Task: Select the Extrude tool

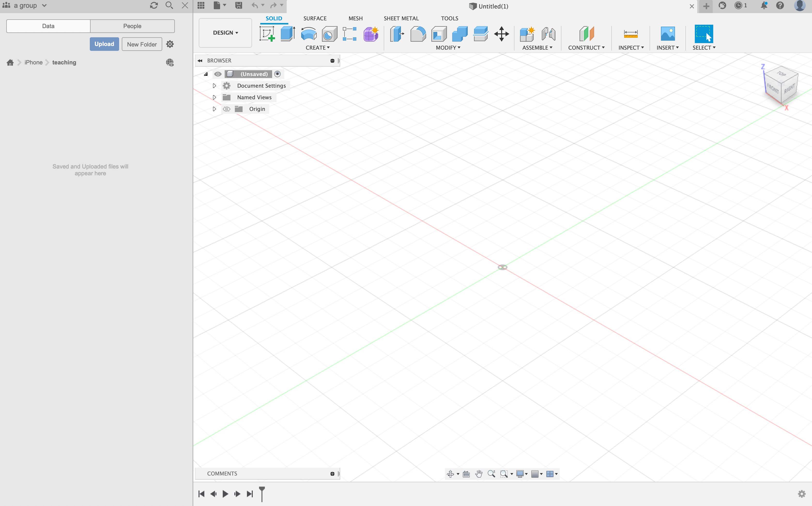Action: (288, 34)
